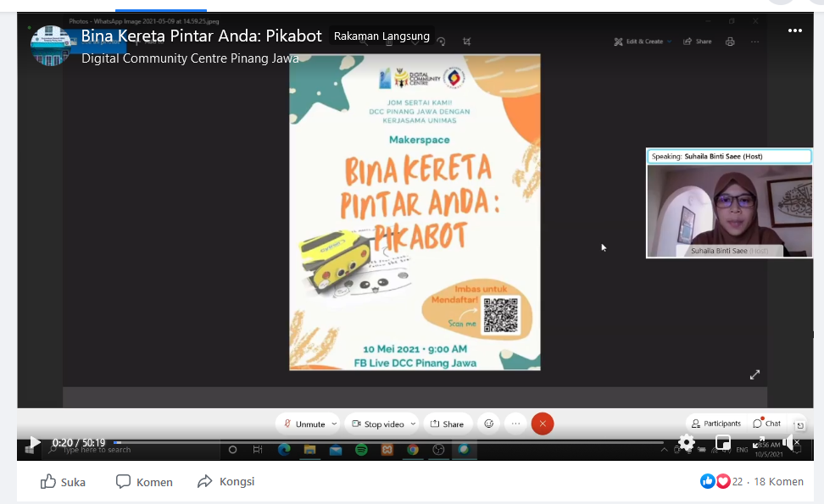Viewport: 824px width, 504px height.
Task: Open File Explorer from the taskbar
Action: pyautogui.click(x=309, y=450)
